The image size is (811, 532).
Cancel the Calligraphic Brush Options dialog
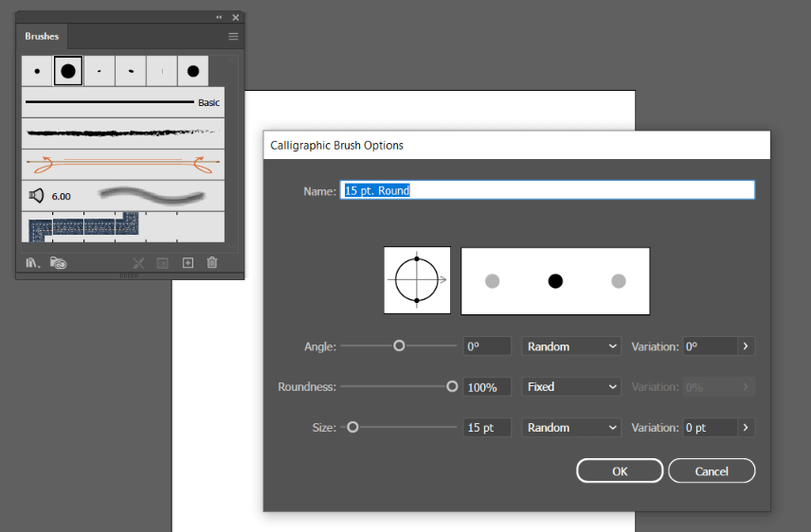point(712,471)
